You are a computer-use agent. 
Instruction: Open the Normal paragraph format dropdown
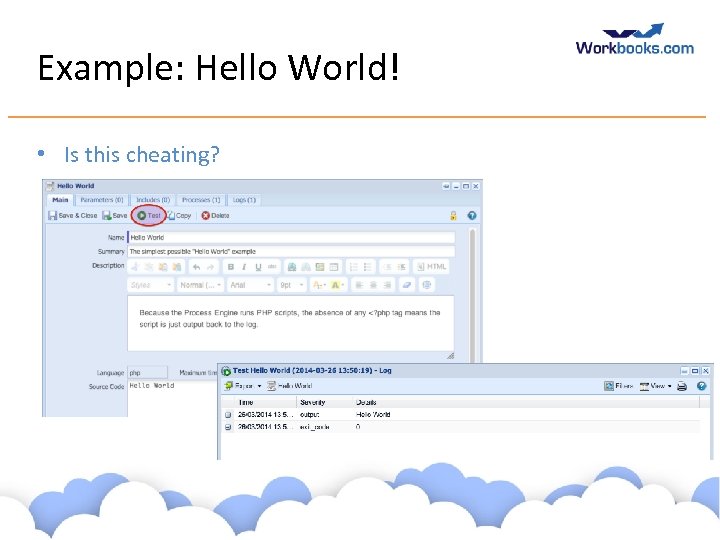201,285
